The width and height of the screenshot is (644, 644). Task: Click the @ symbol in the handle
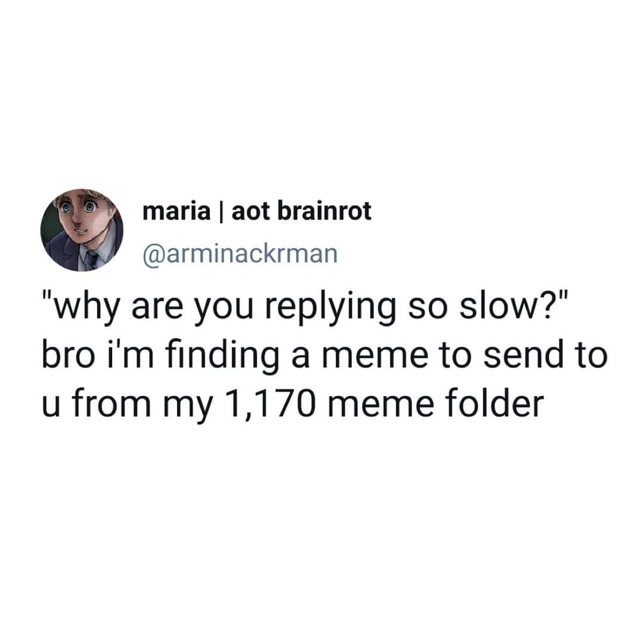[x=154, y=255]
